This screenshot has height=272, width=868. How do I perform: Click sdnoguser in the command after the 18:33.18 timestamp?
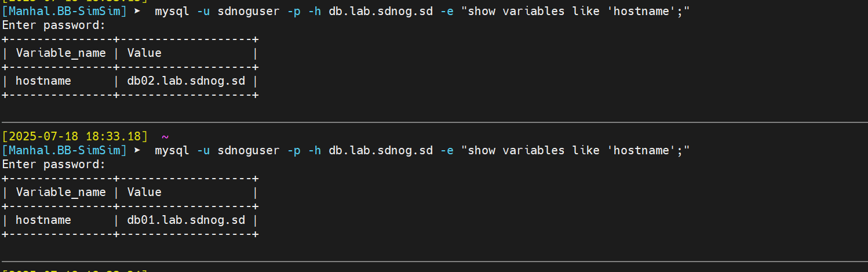(249, 150)
